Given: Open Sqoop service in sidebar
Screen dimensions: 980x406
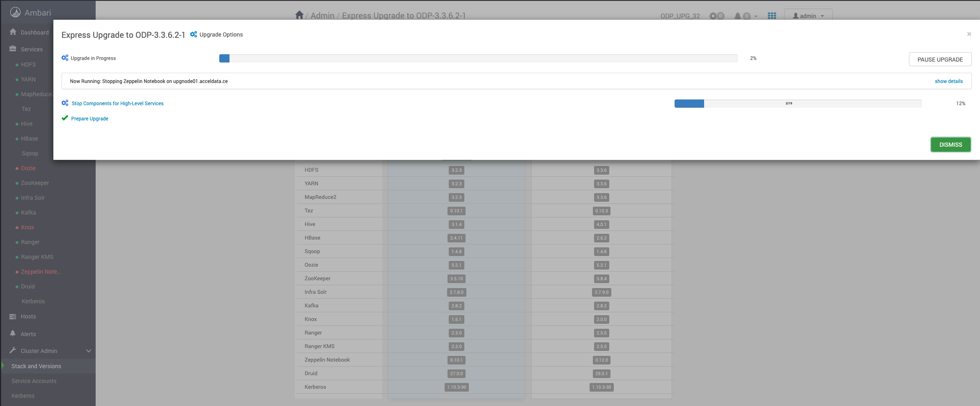Looking at the screenshot, I should point(30,153).
